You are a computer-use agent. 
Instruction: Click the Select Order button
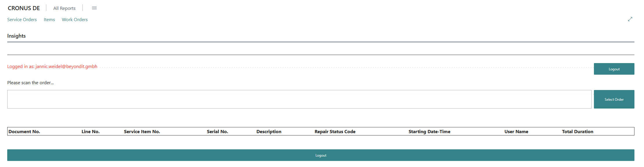(614, 99)
